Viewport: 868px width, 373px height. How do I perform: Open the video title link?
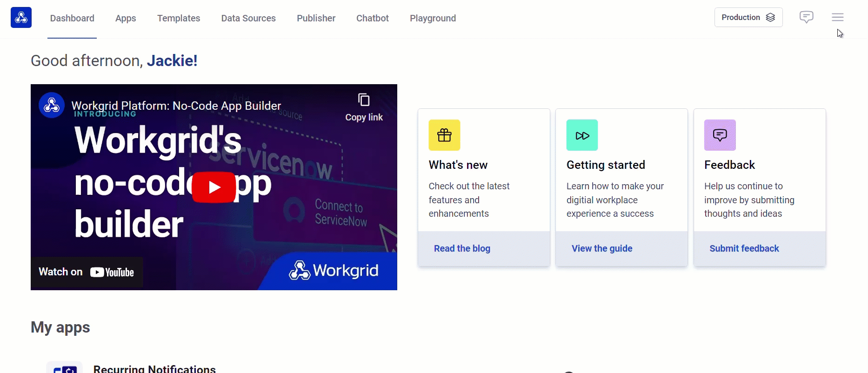[176, 106]
